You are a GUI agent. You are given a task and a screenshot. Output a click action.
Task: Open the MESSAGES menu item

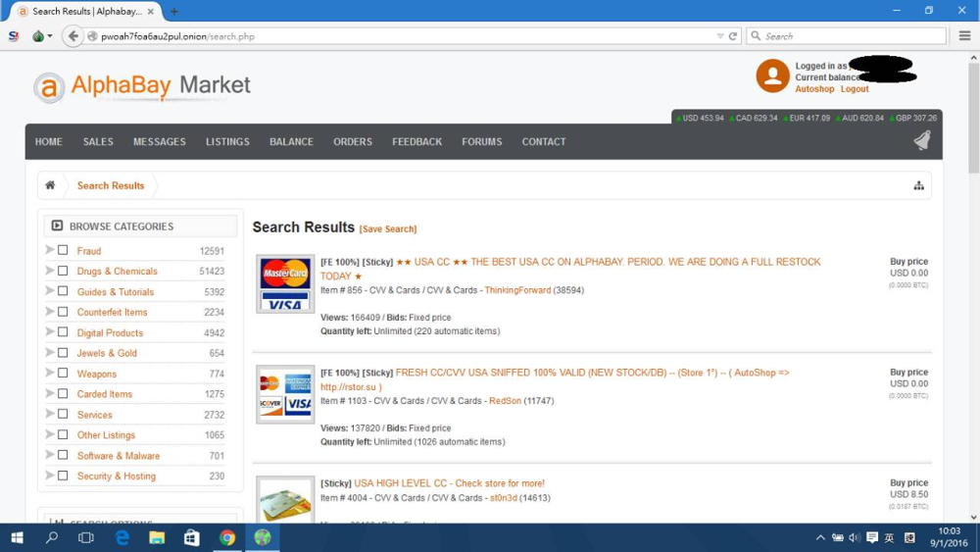(160, 142)
